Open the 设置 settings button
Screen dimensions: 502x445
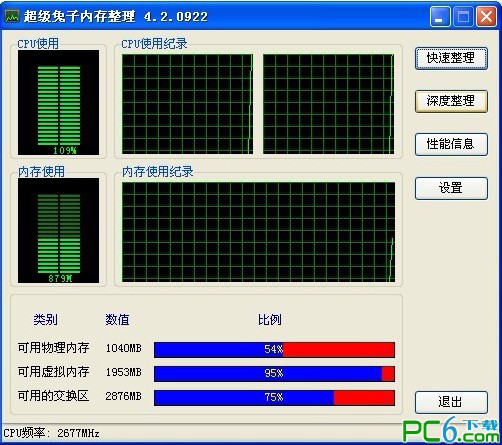(x=451, y=188)
